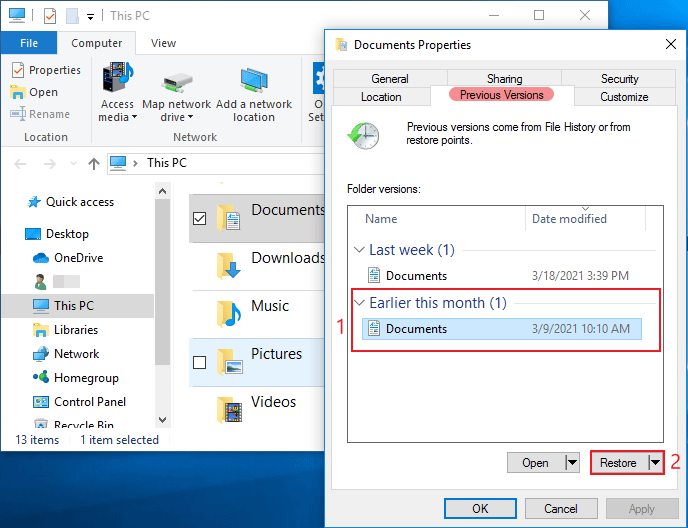The image size is (688, 528).
Task: Click the Desktop icon in navigation pane
Action: coord(33,234)
